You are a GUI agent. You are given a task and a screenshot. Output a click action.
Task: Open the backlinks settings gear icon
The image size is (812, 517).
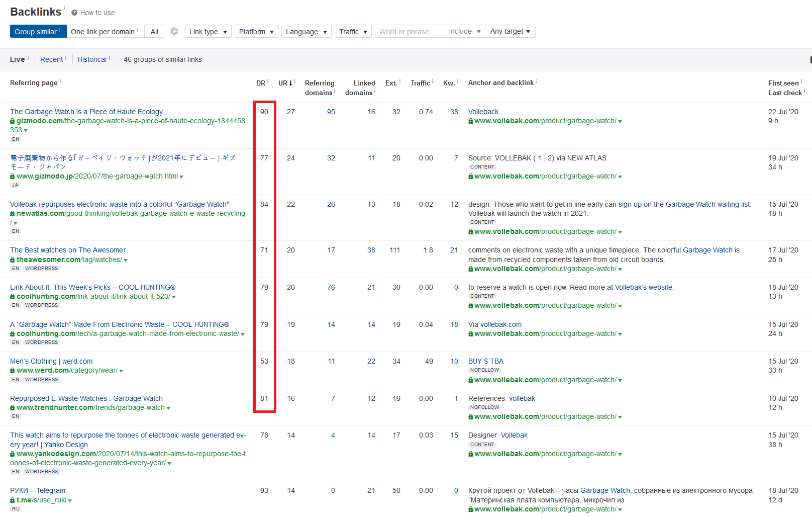[174, 31]
